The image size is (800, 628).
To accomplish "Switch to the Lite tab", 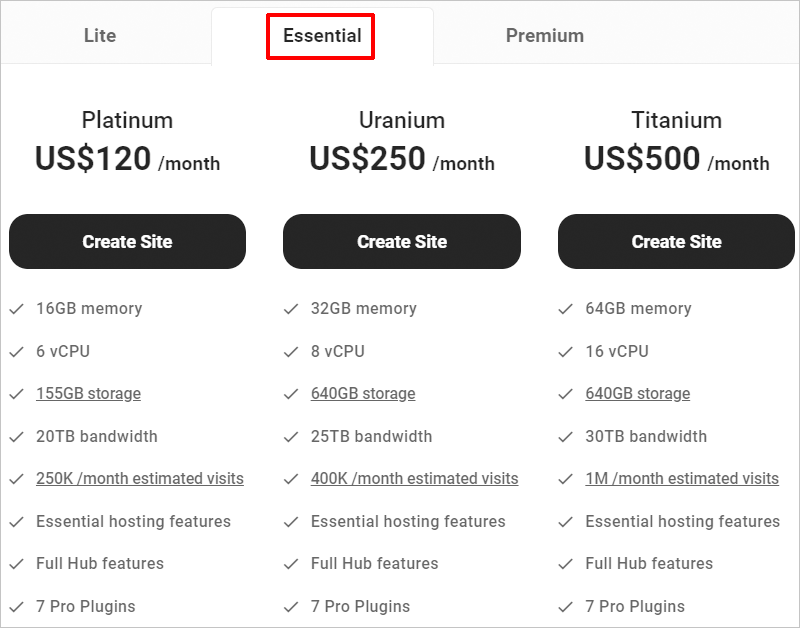I will (x=99, y=35).
